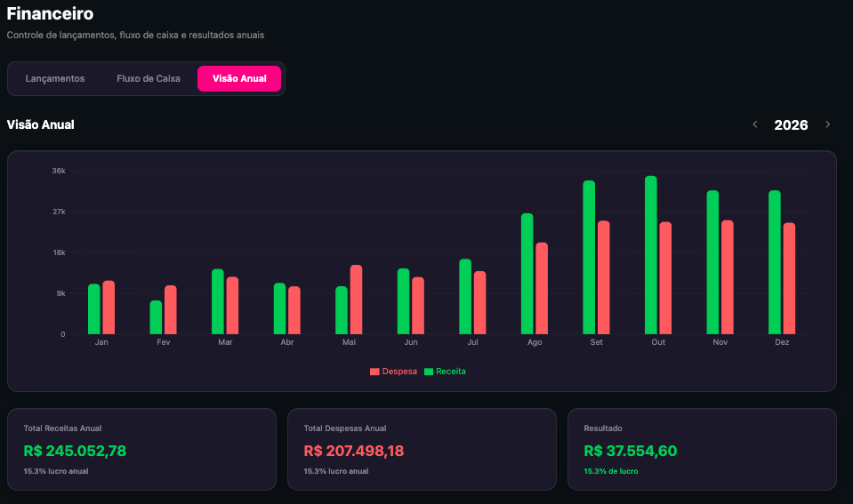Screen dimensions: 853x504
Task: Select the green Jul receita bar
Action: pos(465,296)
